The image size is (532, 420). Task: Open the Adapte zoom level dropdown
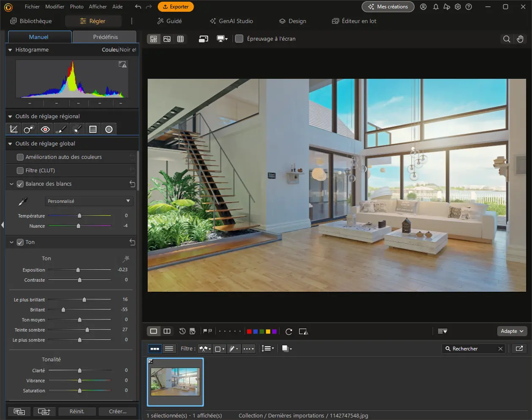pos(512,331)
